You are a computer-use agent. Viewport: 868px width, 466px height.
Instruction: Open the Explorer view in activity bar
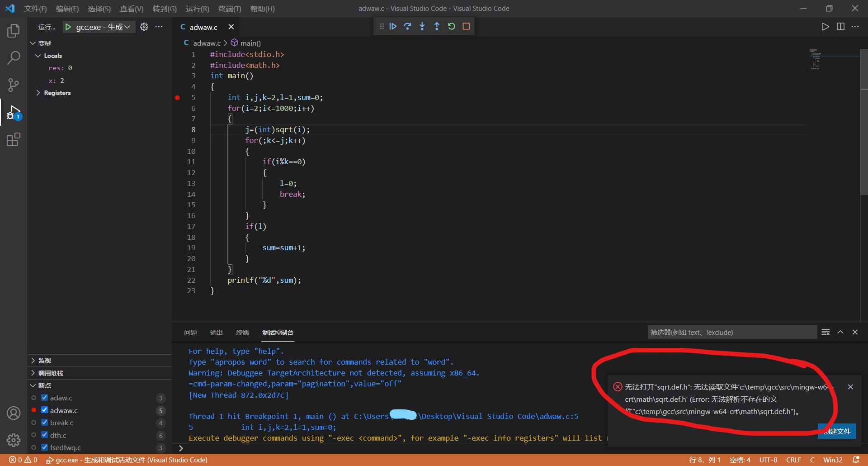point(14,31)
